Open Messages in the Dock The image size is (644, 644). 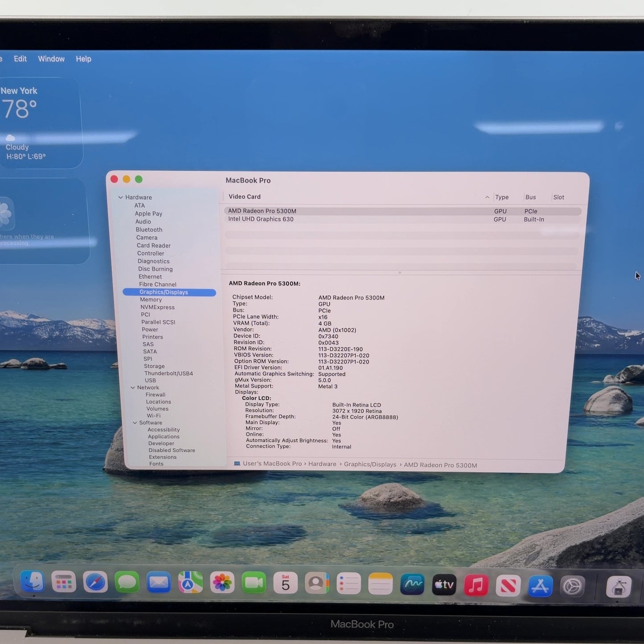127,582
